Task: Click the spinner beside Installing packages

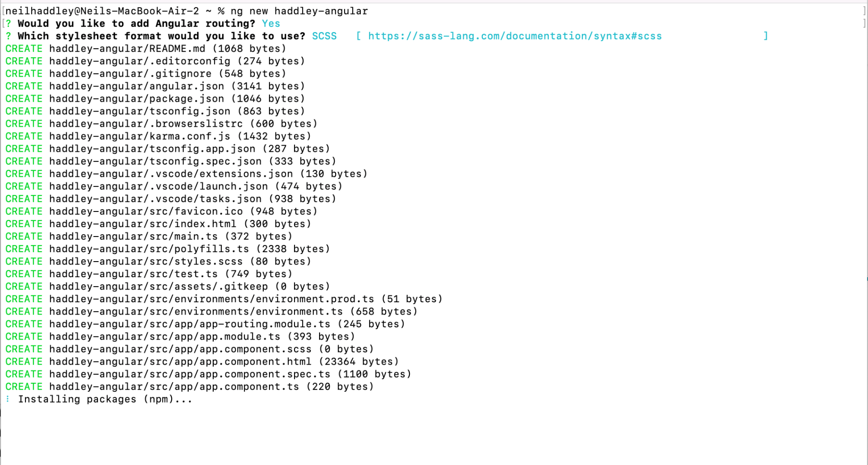Action: [x=8, y=399]
